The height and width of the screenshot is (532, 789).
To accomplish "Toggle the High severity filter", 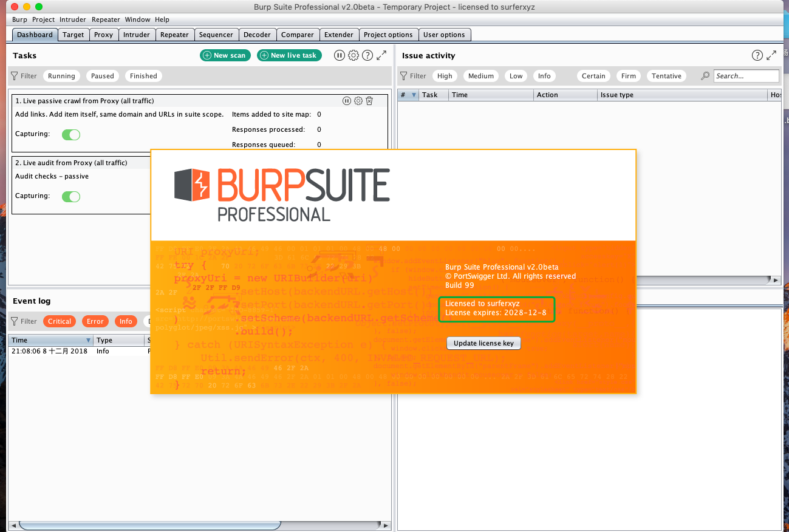I will (x=445, y=76).
